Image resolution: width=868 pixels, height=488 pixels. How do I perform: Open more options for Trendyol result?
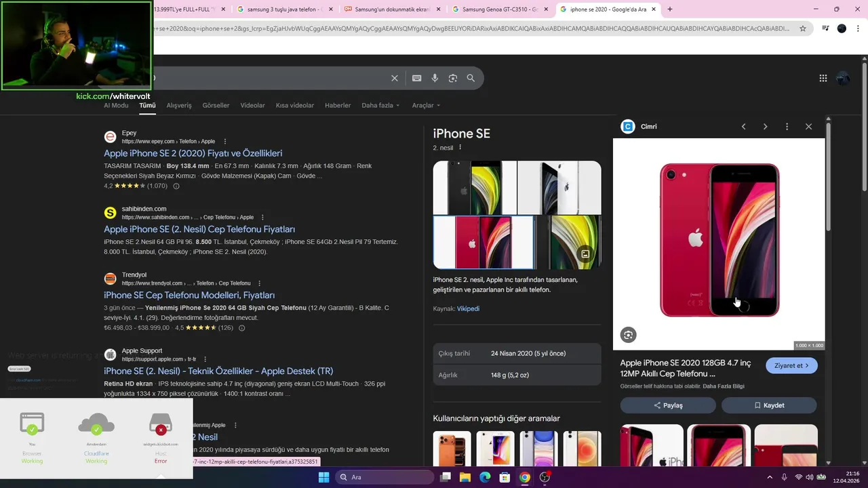259,283
